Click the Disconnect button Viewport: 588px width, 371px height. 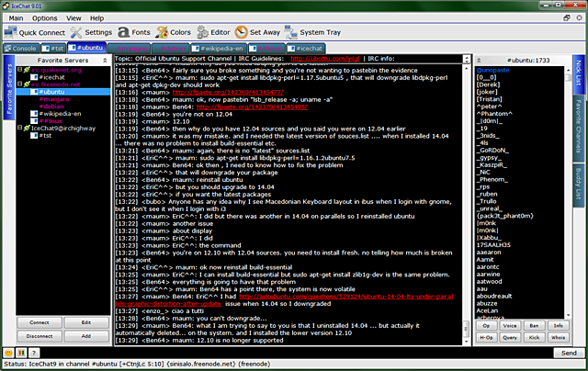[x=40, y=336]
